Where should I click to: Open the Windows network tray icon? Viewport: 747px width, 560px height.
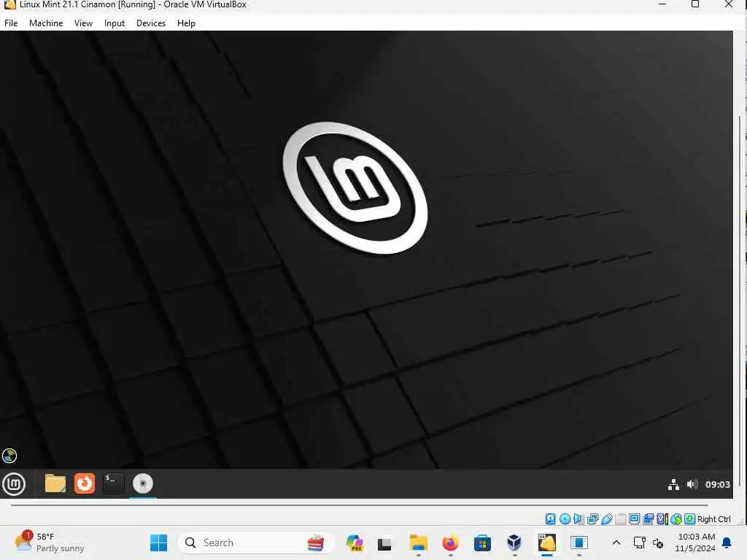[639, 542]
